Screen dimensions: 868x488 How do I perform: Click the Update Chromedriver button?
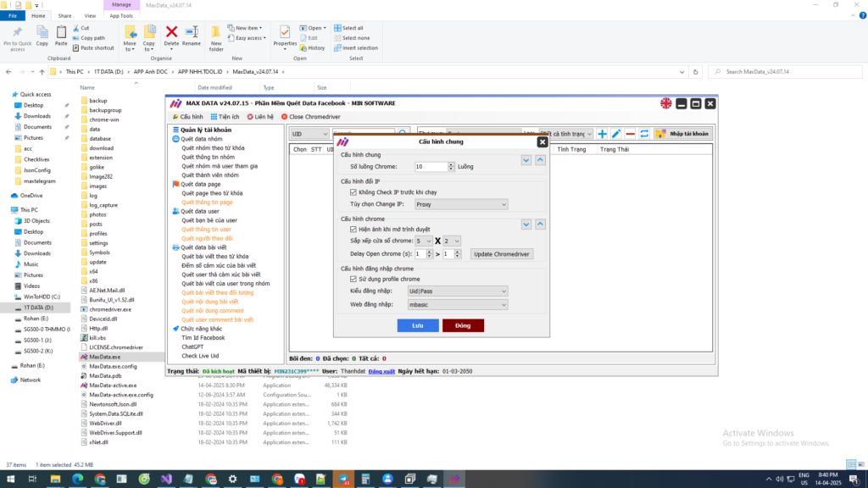coord(501,254)
